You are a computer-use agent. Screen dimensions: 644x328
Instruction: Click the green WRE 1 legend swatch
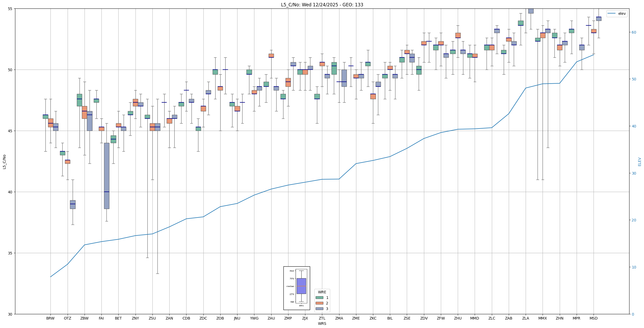(x=319, y=298)
